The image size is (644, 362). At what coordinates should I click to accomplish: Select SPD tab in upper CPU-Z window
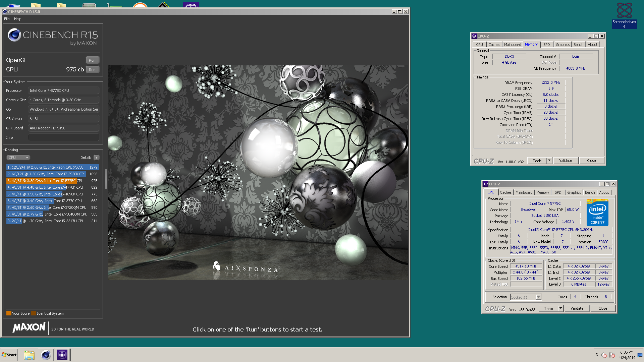coord(547,45)
